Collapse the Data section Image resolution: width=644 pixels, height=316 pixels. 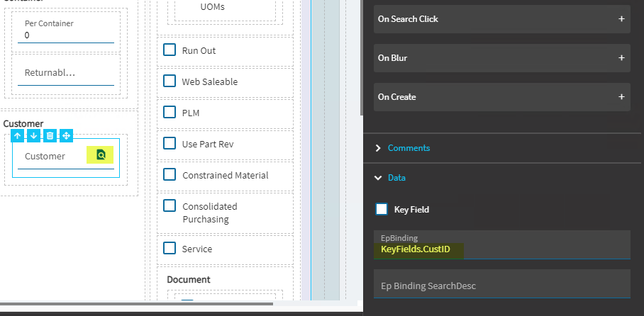pyautogui.click(x=396, y=178)
